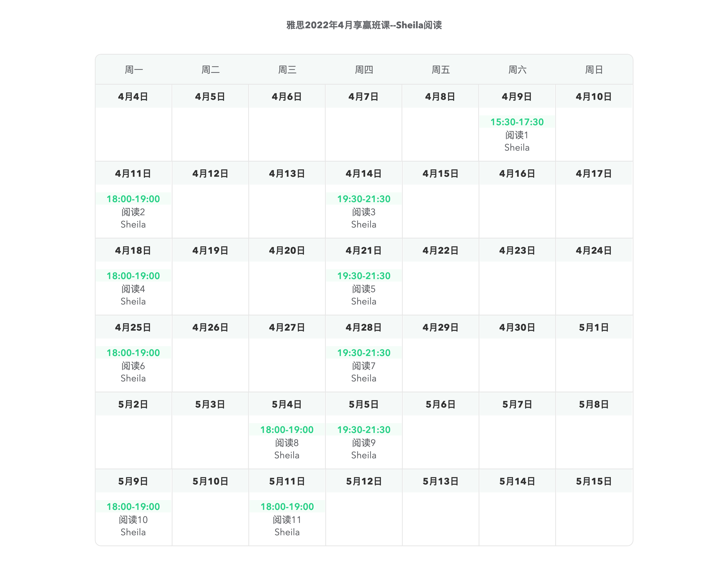
Task: Select the 5月15日 date cell
Action: click(594, 481)
